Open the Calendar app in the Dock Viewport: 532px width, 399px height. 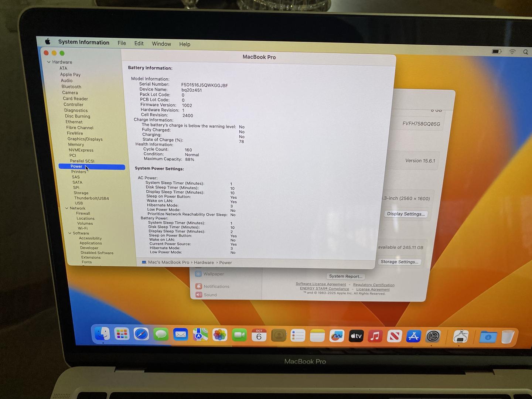tap(259, 335)
